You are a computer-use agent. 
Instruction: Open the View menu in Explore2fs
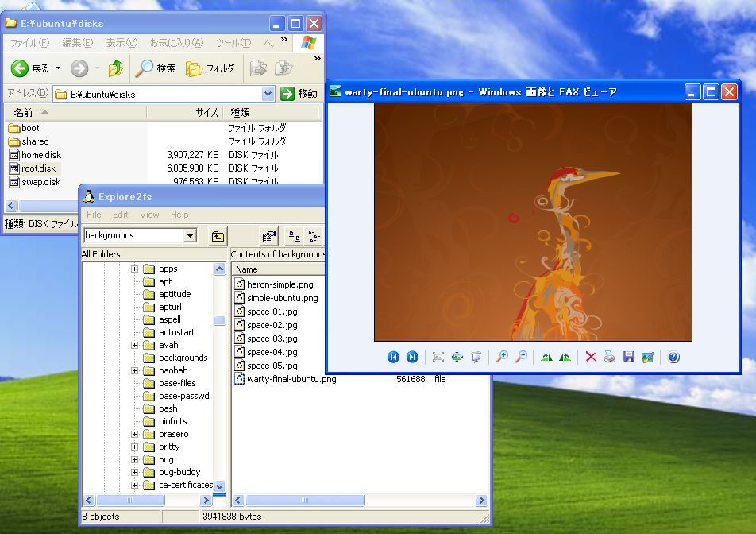149,215
